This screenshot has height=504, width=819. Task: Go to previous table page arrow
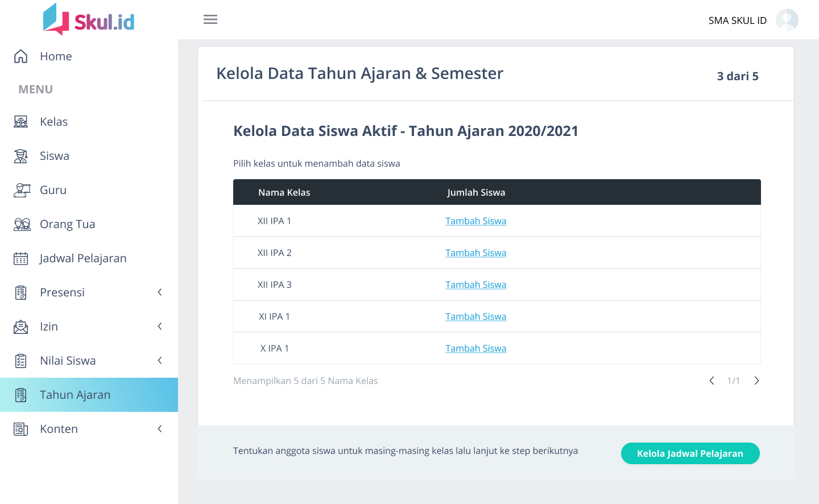[x=712, y=381]
